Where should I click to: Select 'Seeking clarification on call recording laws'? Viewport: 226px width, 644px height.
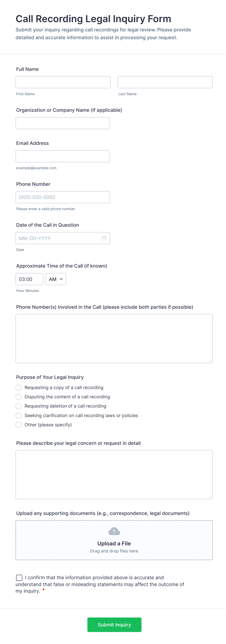pyautogui.click(x=19, y=416)
